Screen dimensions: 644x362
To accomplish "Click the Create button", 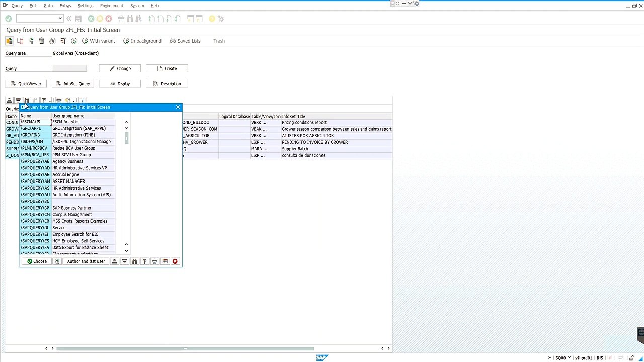I will click(167, 68).
